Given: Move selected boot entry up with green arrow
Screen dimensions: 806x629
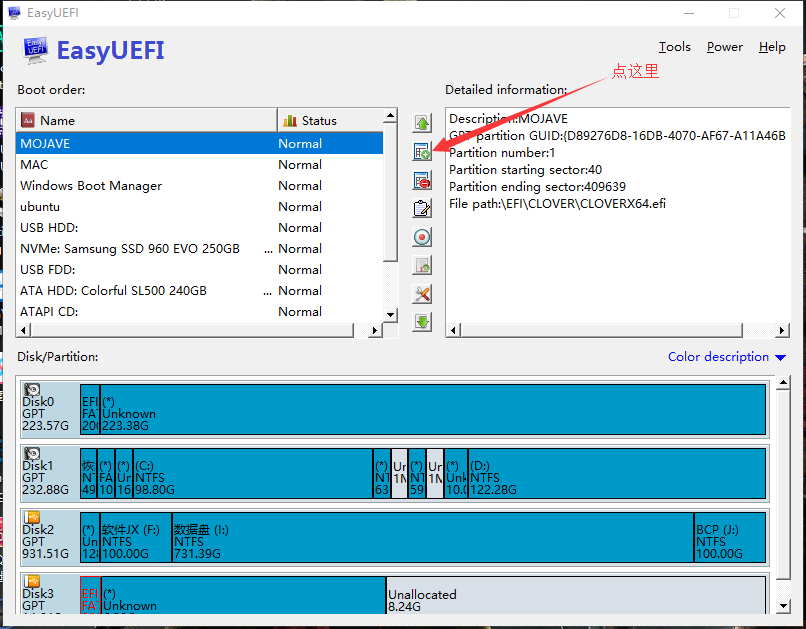Looking at the screenshot, I should [x=422, y=123].
